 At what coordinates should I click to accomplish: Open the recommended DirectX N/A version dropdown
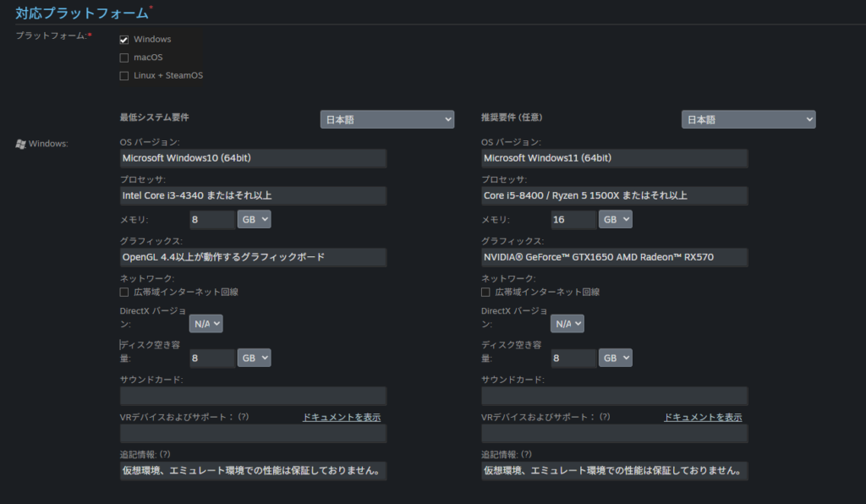pyautogui.click(x=567, y=324)
